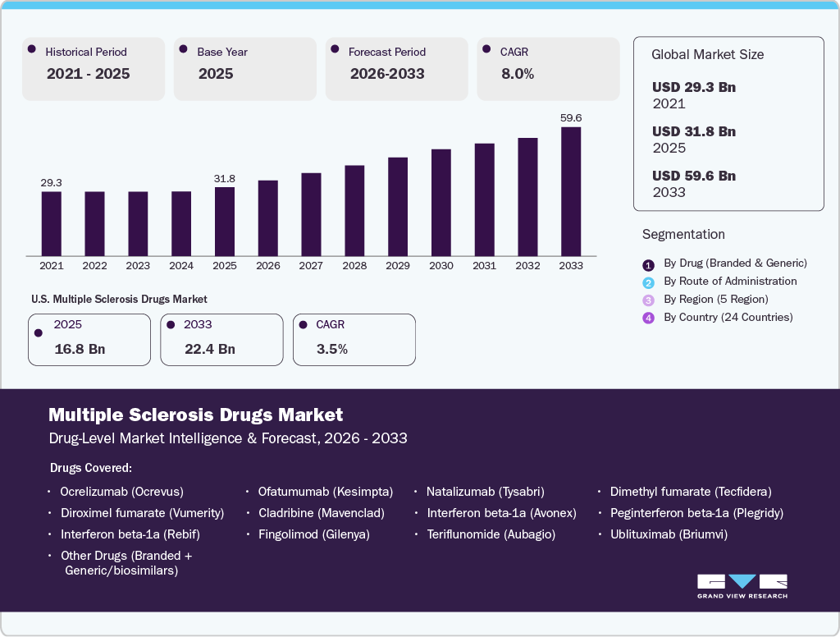
Task: Click the Grand View Research logo
Action: tap(742, 586)
